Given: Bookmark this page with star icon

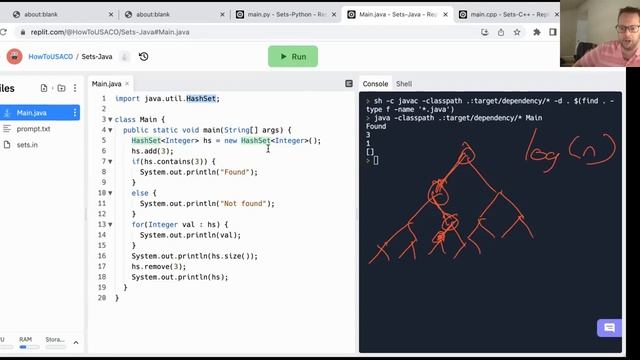Looking at the screenshot, I should click(517, 32).
